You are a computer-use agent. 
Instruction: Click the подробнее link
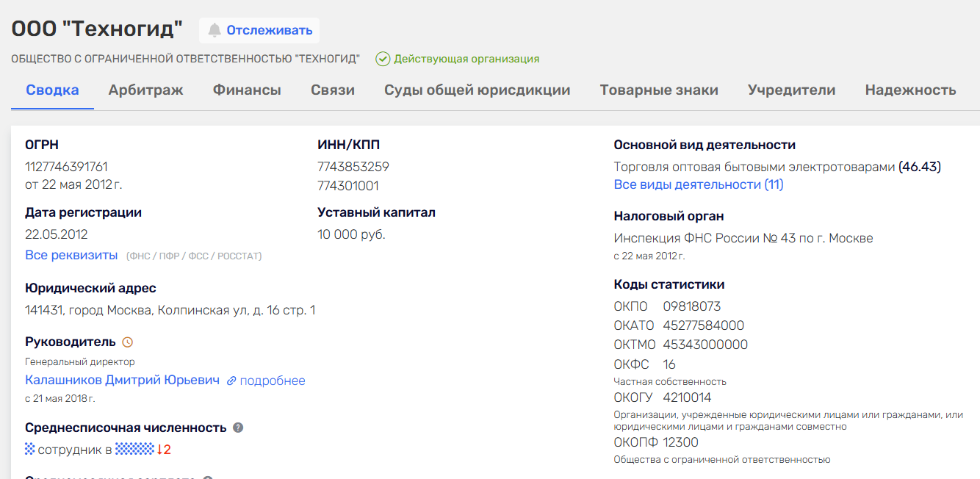point(273,381)
